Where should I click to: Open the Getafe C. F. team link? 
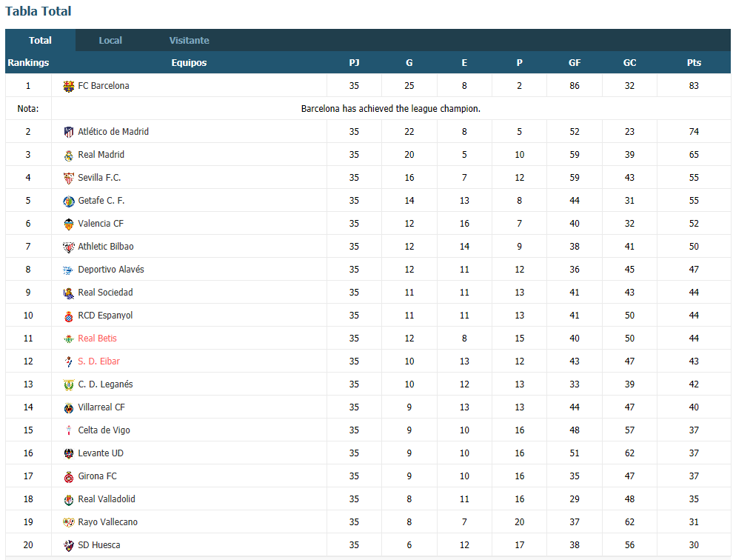click(x=101, y=200)
